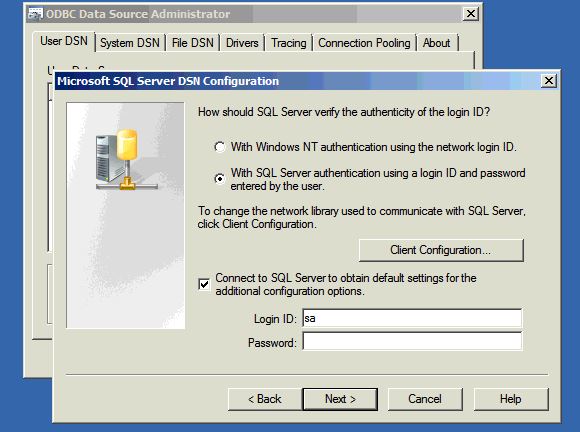Switch to System DSN tab

click(x=130, y=43)
